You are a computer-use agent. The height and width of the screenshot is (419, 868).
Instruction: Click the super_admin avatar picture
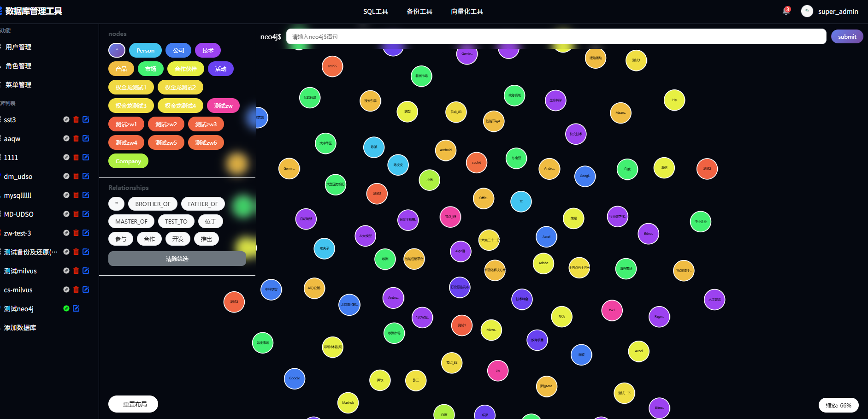point(807,12)
